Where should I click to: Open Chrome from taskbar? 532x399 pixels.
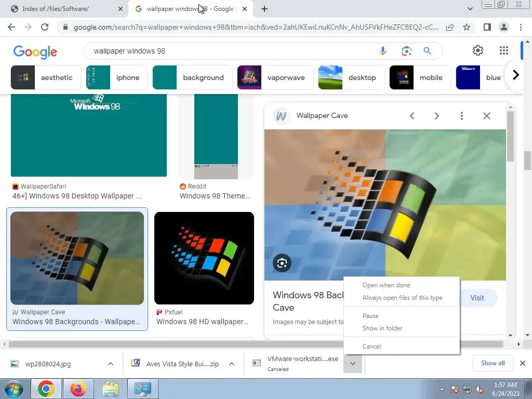click(x=46, y=389)
